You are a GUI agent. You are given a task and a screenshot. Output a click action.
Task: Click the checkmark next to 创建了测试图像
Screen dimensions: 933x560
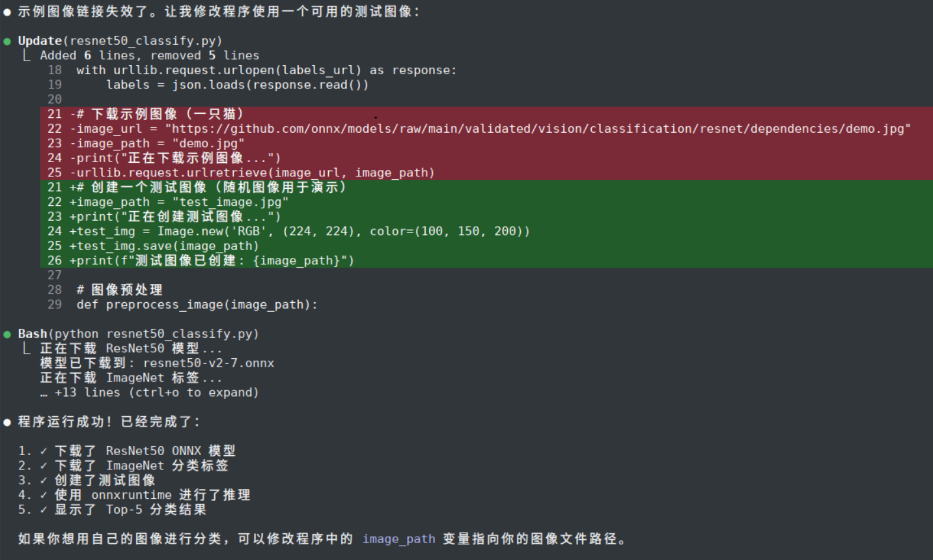(x=44, y=480)
